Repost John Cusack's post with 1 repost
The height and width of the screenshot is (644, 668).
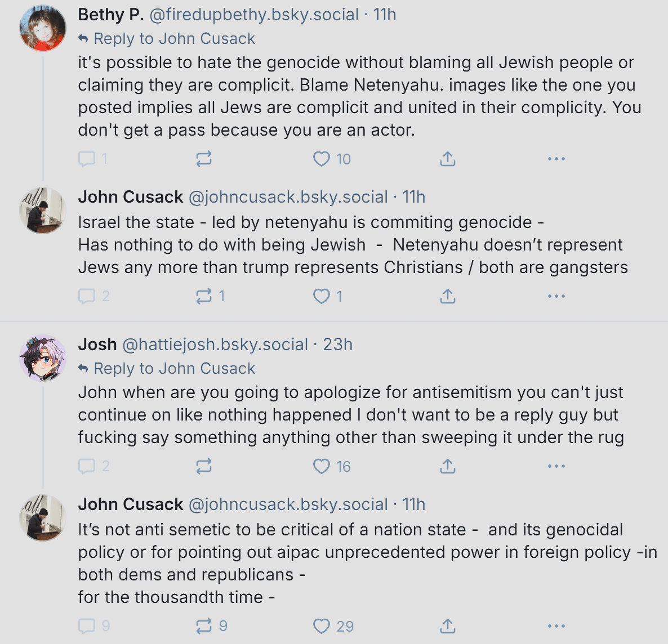pyautogui.click(x=210, y=296)
